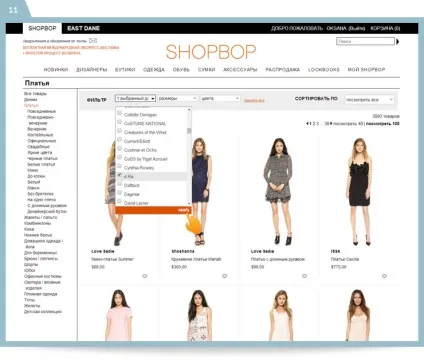This screenshot has width=424, height=360.
Task: Open the ISSA black dress photo
Action: coord(359,191)
